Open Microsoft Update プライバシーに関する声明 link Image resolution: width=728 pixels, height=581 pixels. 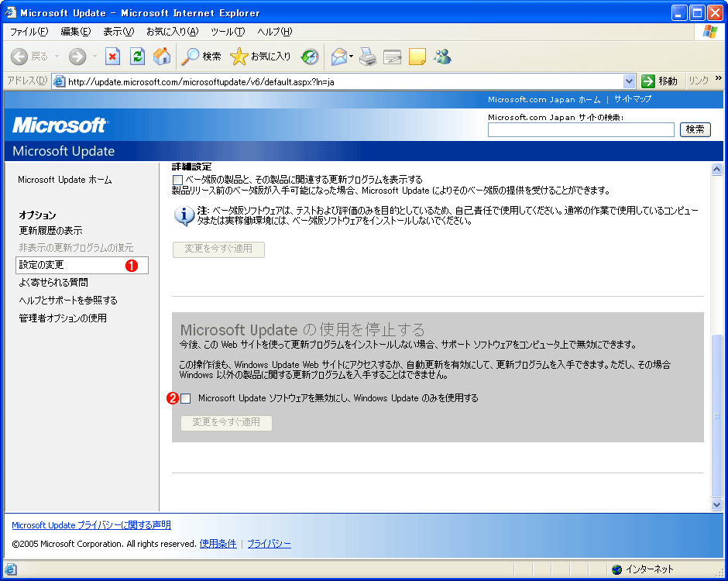[91, 524]
